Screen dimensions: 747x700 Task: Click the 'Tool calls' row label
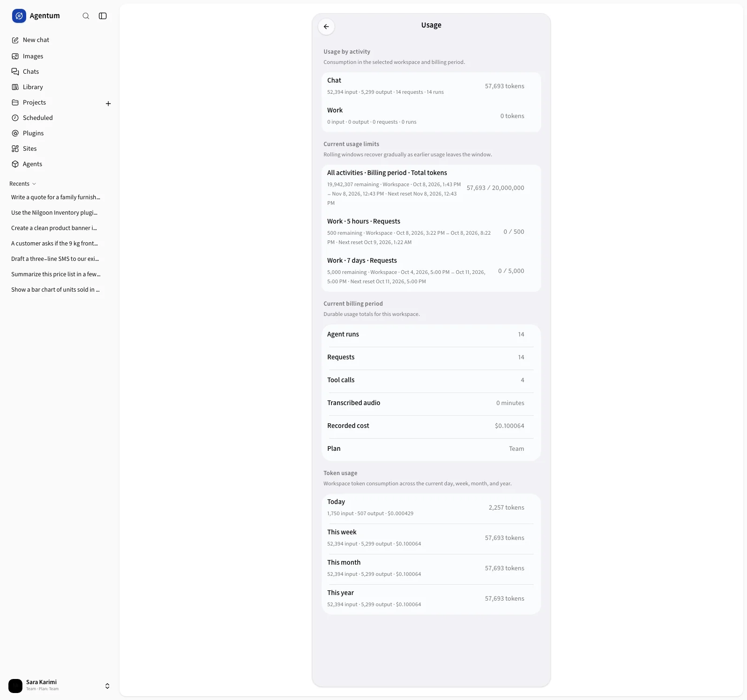click(x=341, y=380)
